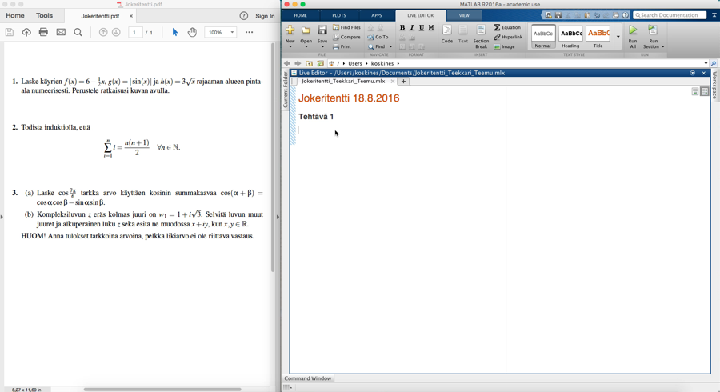Click Find Files in MATLAB ribbon
This screenshot has height=392, width=720.
pos(347,28)
